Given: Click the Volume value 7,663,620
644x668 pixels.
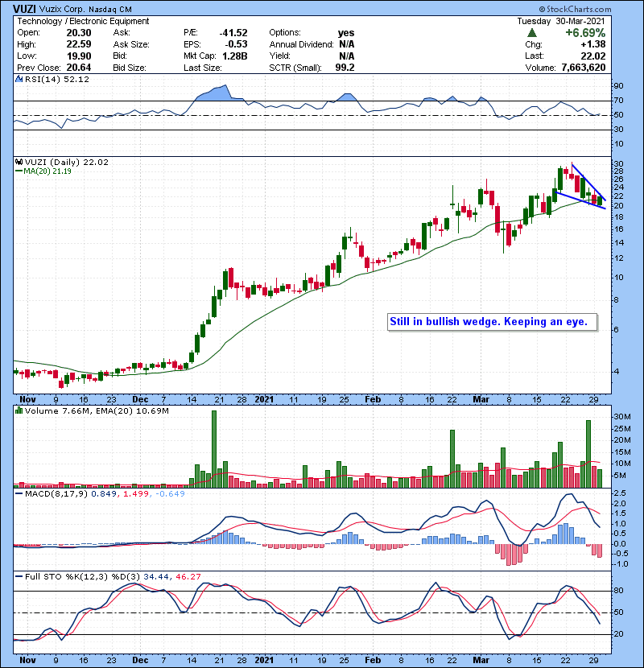Looking at the screenshot, I should point(584,68).
